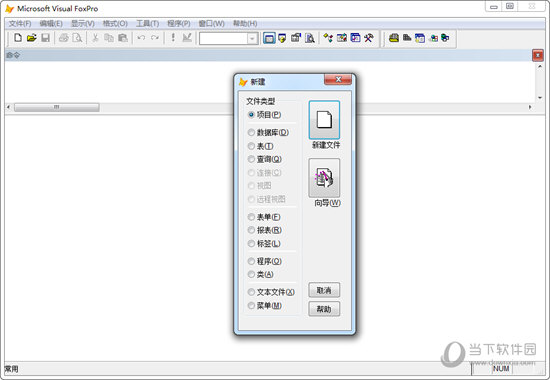The height and width of the screenshot is (380, 550).
Task: Open the 格式(O) menu
Action: pos(115,24)
